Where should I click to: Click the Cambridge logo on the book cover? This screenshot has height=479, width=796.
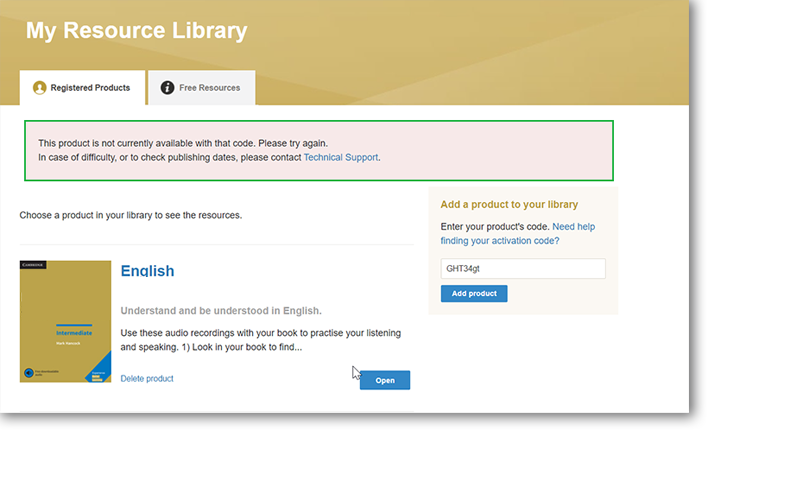34,265
